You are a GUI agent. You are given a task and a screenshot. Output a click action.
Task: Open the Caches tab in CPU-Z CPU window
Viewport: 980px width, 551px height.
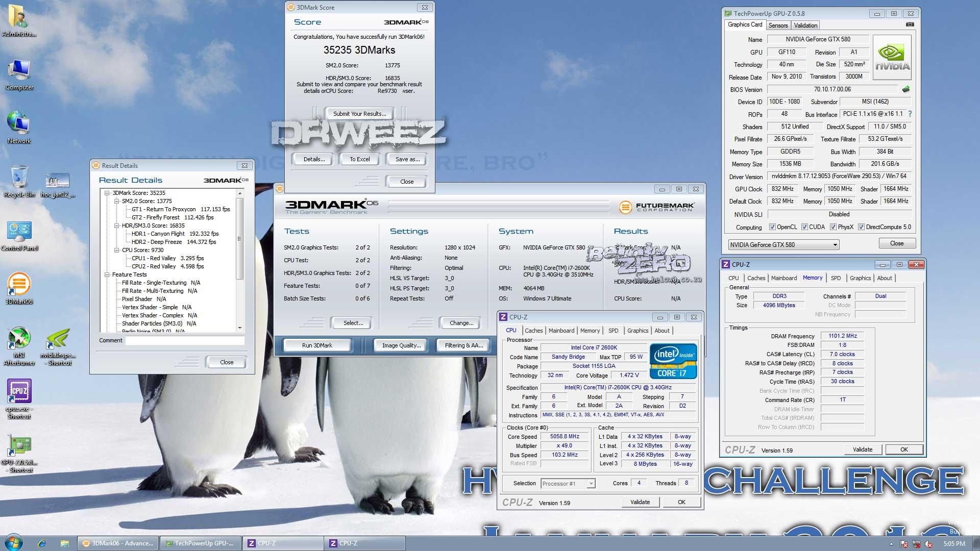(x=533, y=331)
